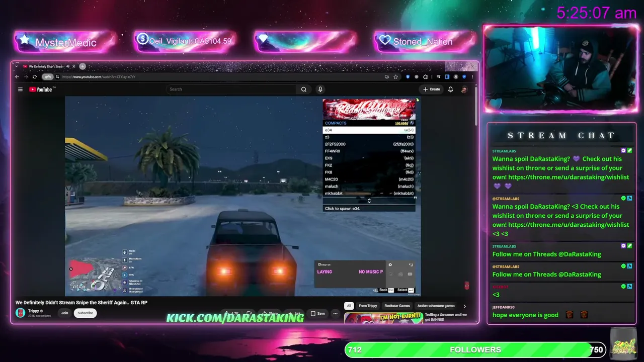Click the music player settings gear

(390, 265)
